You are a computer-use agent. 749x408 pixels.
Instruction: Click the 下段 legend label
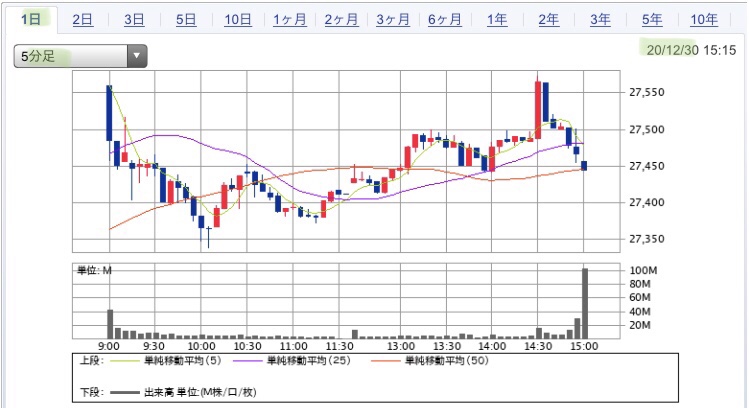(91, 392)
